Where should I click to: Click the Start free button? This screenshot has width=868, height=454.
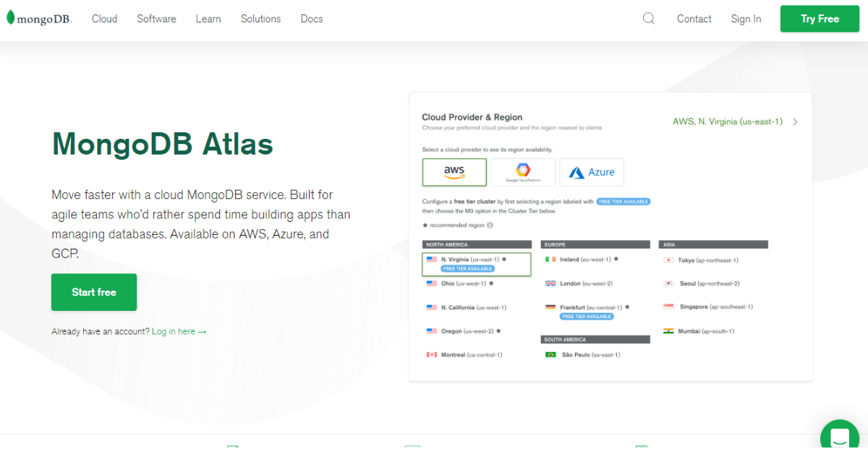[94, 292]
